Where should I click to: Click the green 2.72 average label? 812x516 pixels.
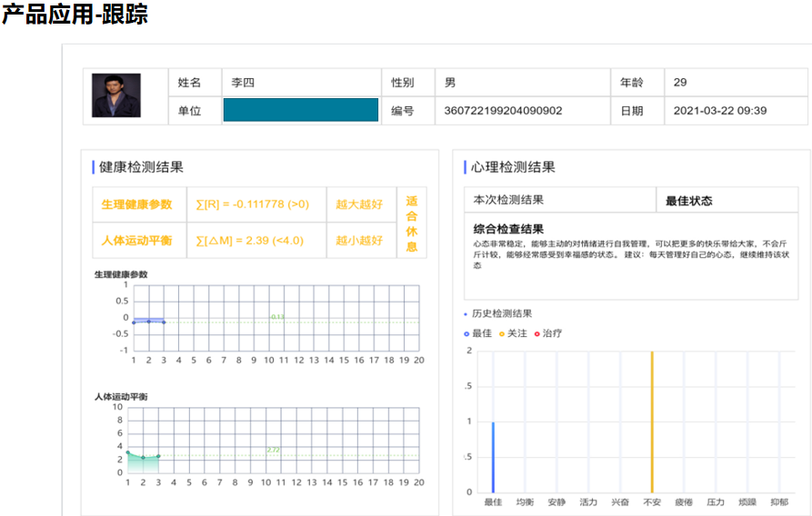point(274,450)
